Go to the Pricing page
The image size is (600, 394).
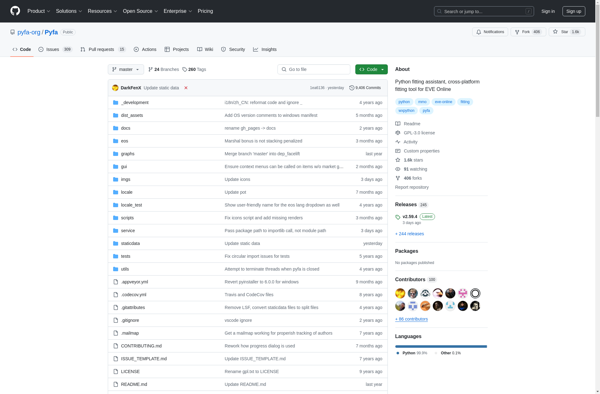(205, 11)
